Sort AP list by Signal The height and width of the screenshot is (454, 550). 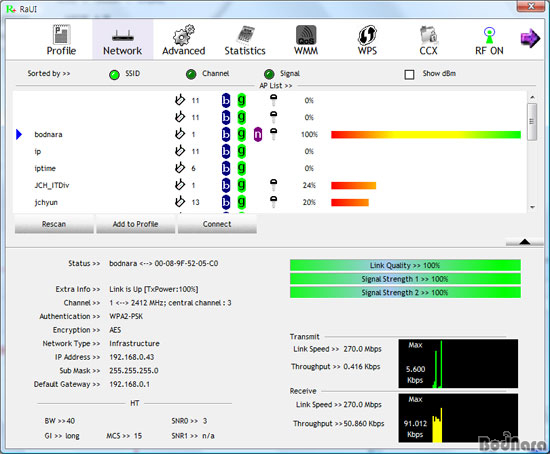(x=269, y=74)
